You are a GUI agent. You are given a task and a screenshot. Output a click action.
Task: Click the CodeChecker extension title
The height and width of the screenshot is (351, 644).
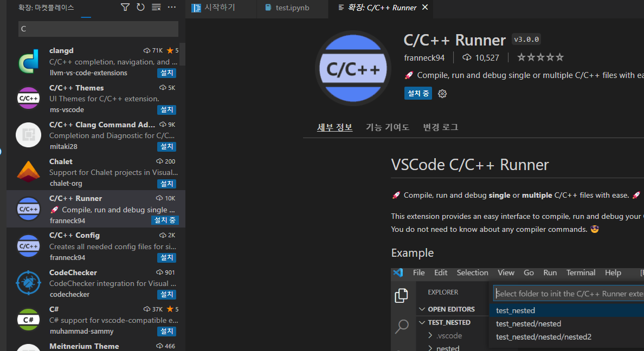click(73, 272)
